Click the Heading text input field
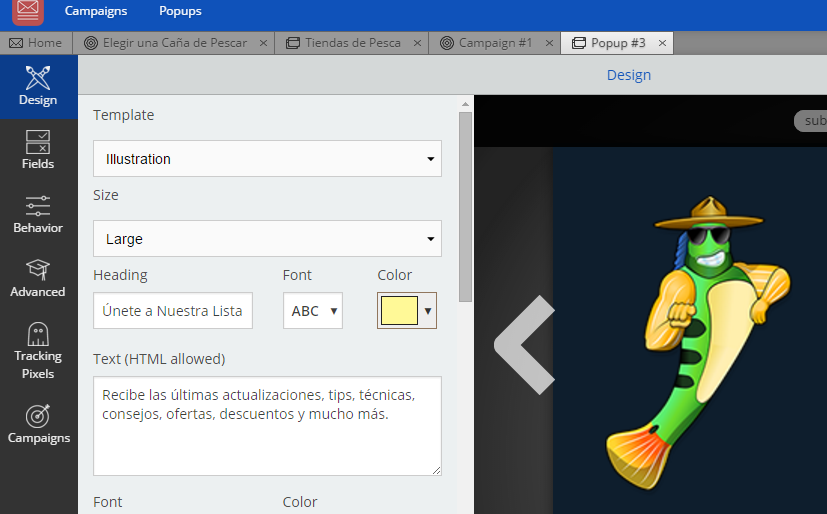Image resolution: width=827 pixels, height=514 pixels. (x=173, y=311)
